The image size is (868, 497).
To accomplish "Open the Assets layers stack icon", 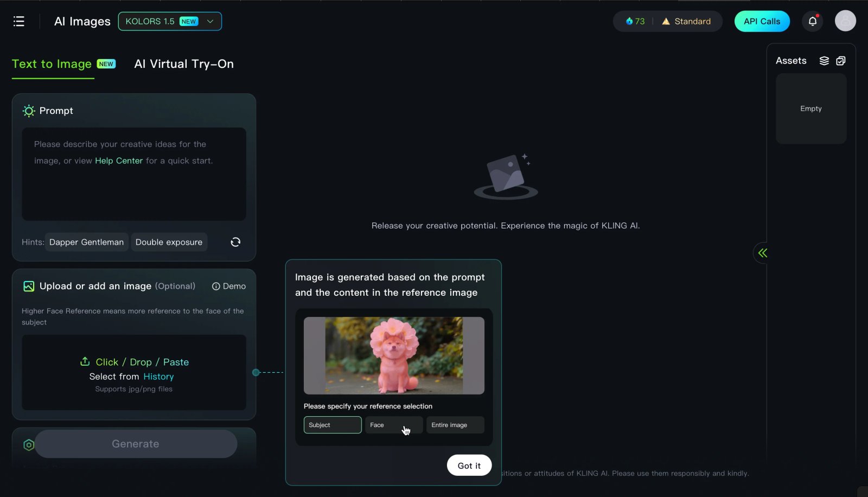I will pos(824,61).
